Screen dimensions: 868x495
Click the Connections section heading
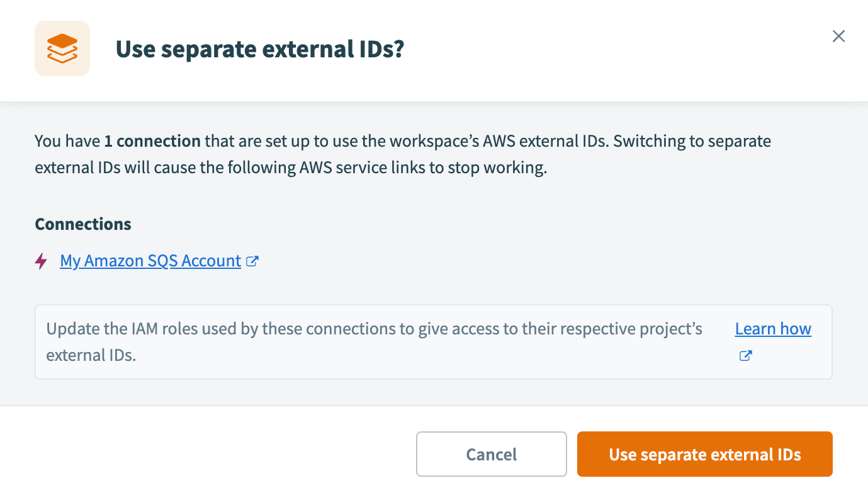pyautogui.click(x=82, y=224)
